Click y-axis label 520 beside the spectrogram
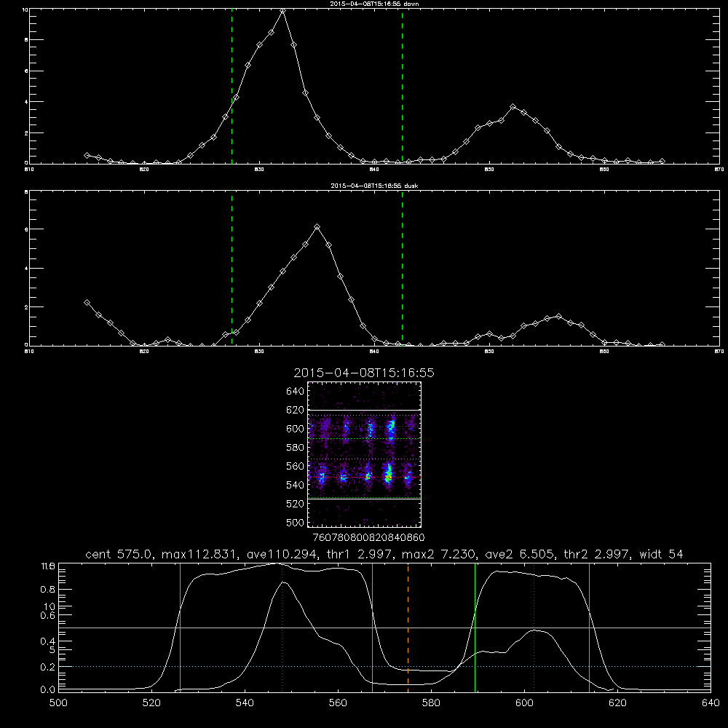Viewport: 728px width, 728px height. 296,504
